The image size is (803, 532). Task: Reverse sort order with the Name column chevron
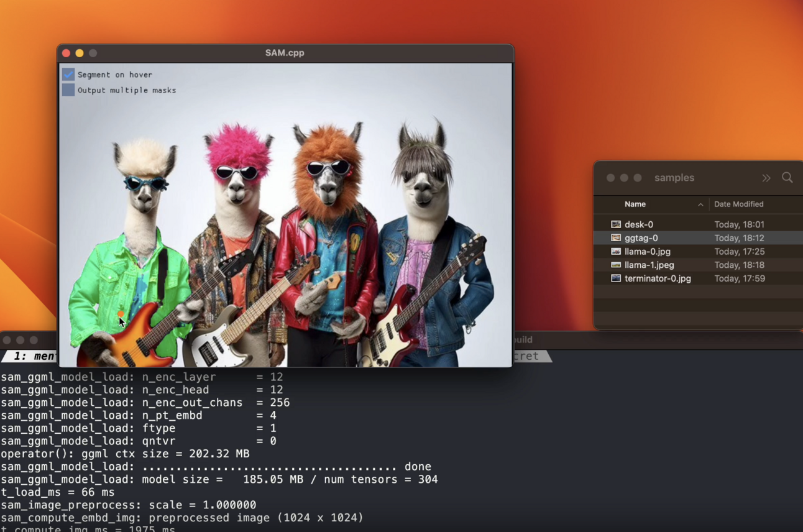(x=700, y=204)
